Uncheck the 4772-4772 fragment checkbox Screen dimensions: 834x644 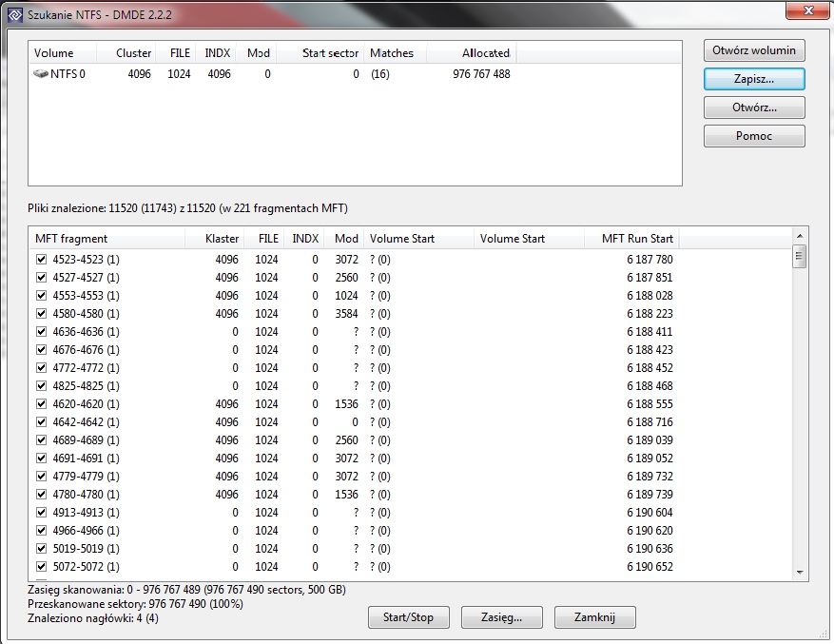pyautogui.click(x=41, y=368)
